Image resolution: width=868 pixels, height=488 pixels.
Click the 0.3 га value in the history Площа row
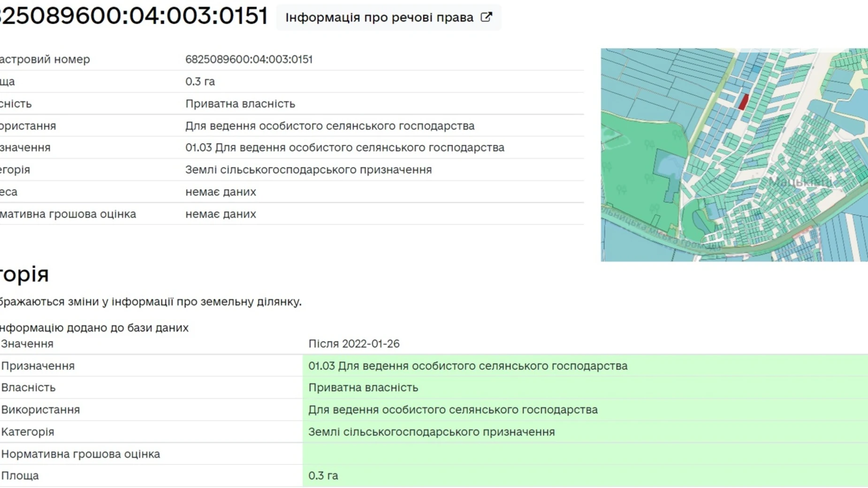tap(323, 476)
